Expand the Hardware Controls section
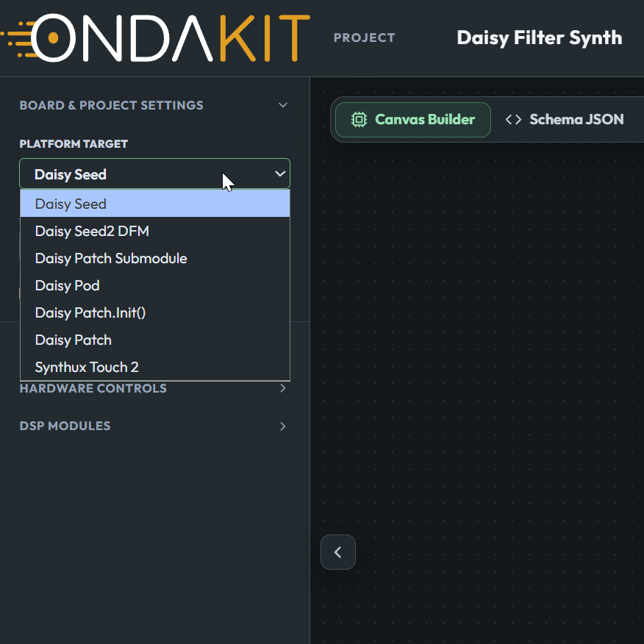This screenshot has height=644, width=644. (154, 388)
